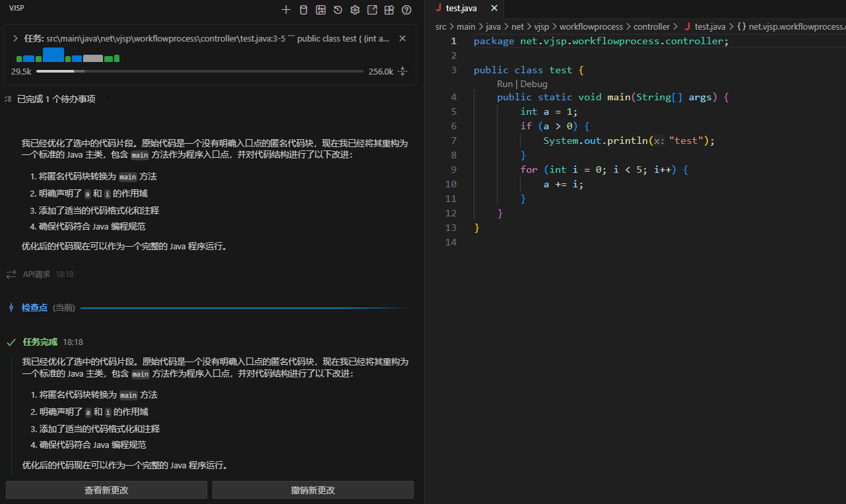This screenshot has height=504, width=846.
Task: Open the database cylinder icon in VJSP header
Action: (304, 10)
